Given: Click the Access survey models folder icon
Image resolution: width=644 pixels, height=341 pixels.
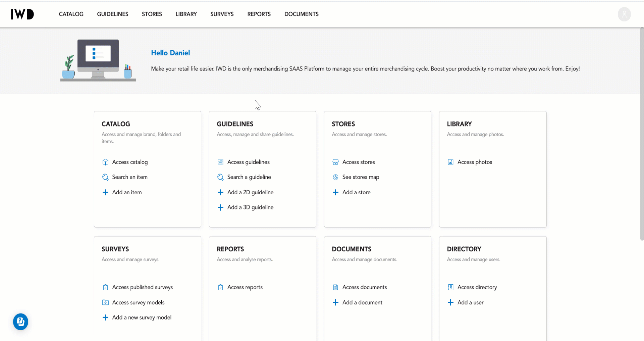Looking at the screenshot, I should pos(105,302).
